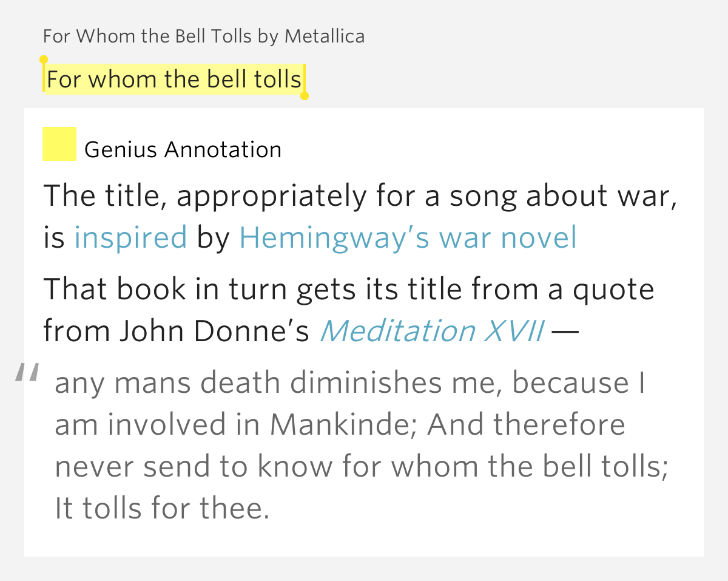Click the word "Metallica" in the header
728x581 pixels.
tap(325, 36)
